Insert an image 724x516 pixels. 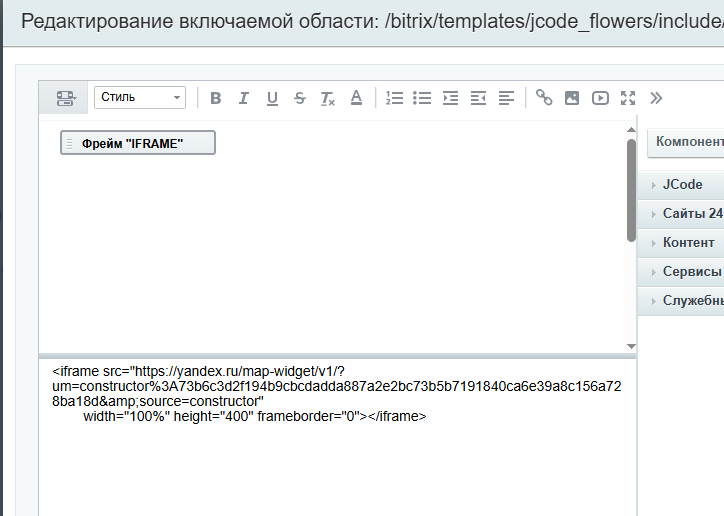[x=572, y=98]
